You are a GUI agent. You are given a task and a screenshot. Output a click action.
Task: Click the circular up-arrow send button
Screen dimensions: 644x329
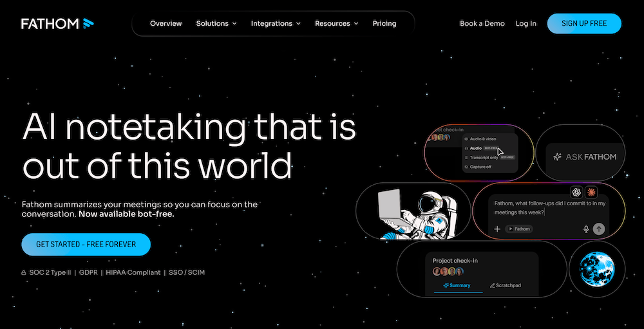coord(599,229)
